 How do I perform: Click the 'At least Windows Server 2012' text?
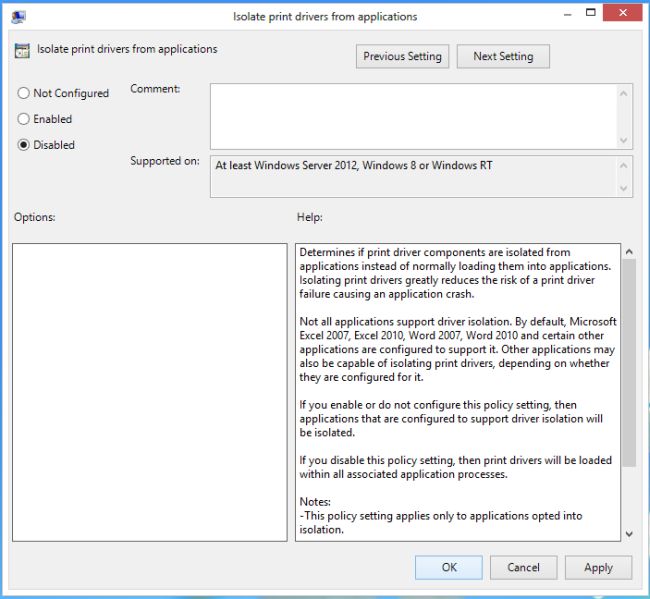point(286,165)
